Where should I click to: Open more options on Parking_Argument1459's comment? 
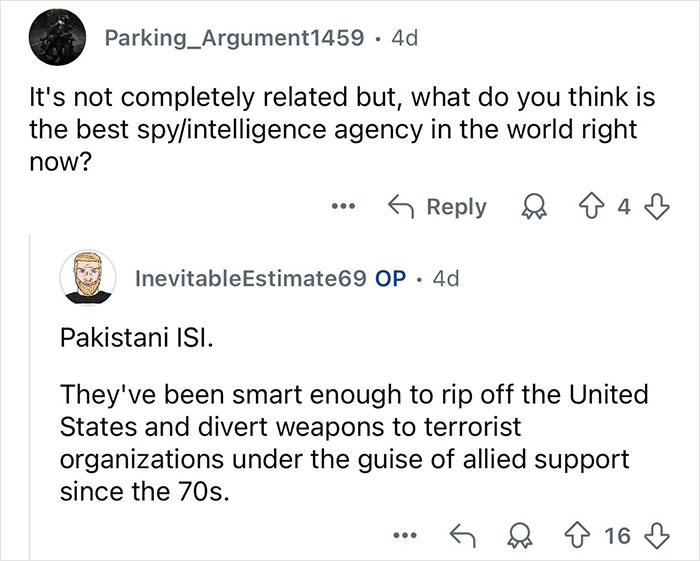click(x=342, y=207)
